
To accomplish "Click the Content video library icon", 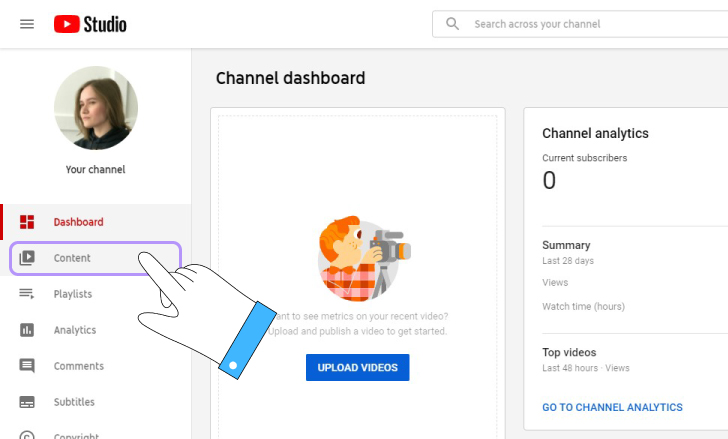I will click(27, 258).
